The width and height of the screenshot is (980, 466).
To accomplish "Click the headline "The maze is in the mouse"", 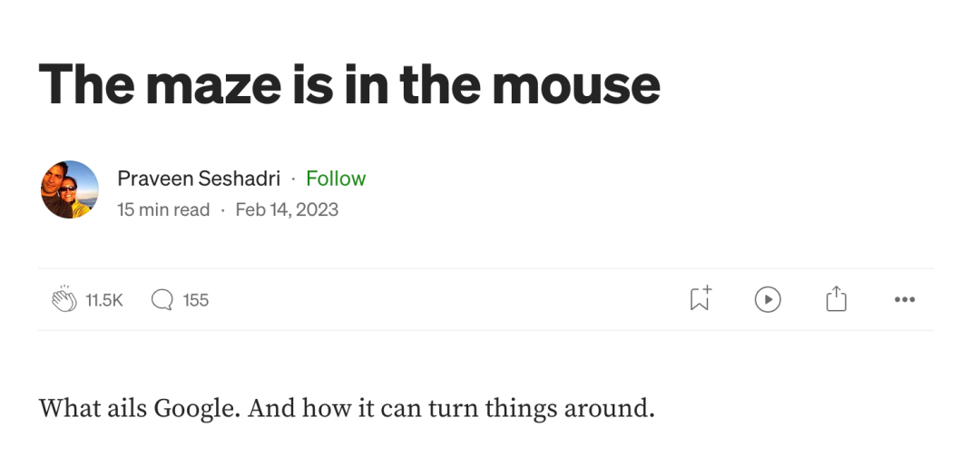I will (349, 84).
